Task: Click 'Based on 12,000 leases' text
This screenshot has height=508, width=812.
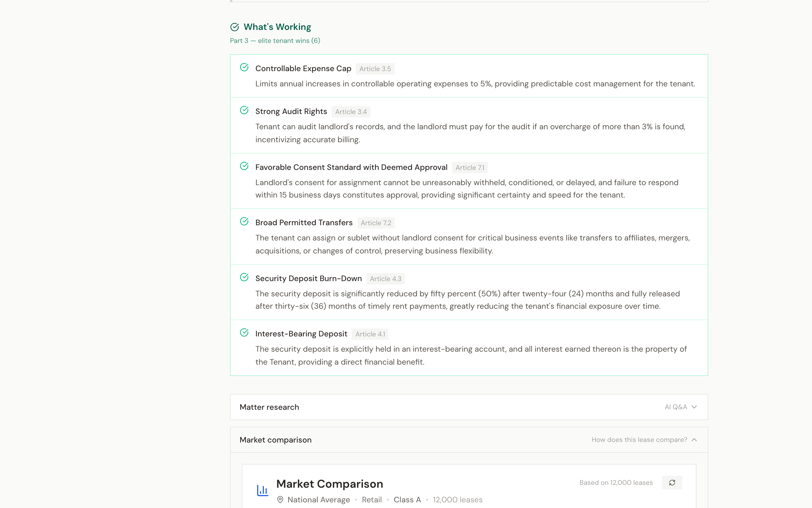Action: (616, 483)
